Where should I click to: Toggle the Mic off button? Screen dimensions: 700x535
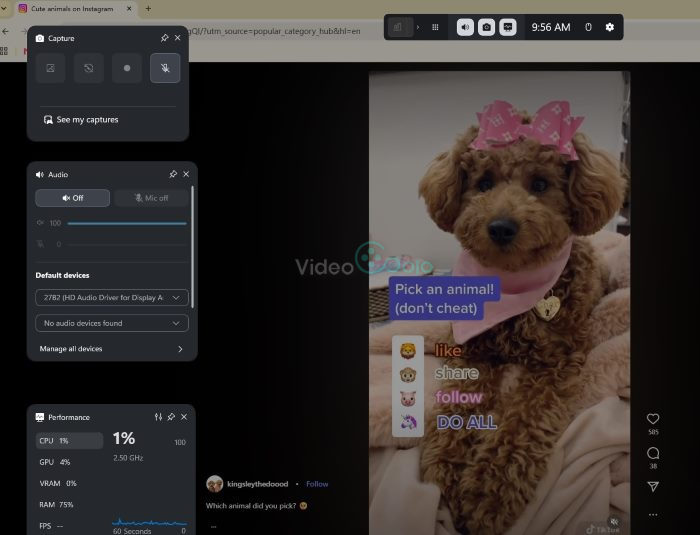(x=151, y=198)
